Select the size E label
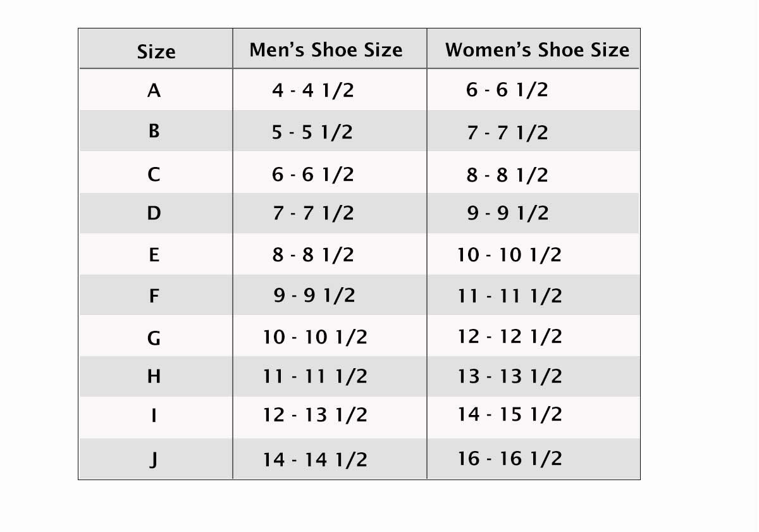759x532 pixels. tap(154, 255)
